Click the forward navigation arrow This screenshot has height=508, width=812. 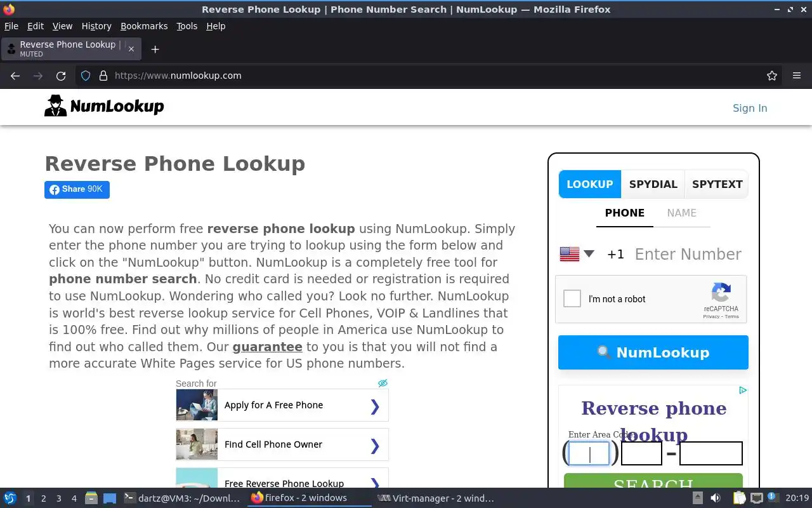coord(38,76)
